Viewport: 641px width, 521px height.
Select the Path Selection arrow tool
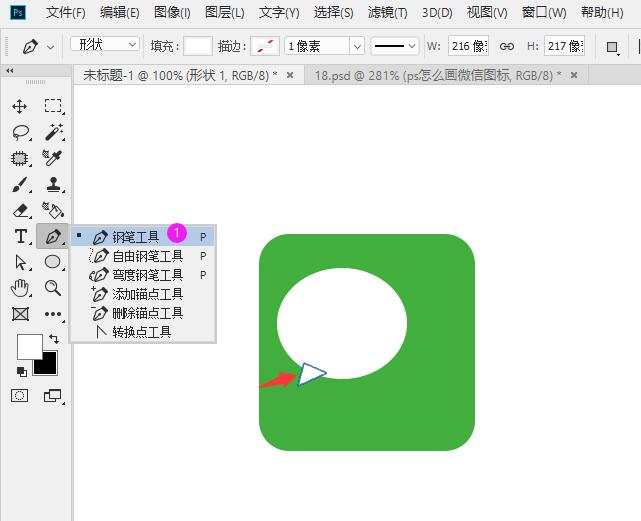click(x=20, y=262)
